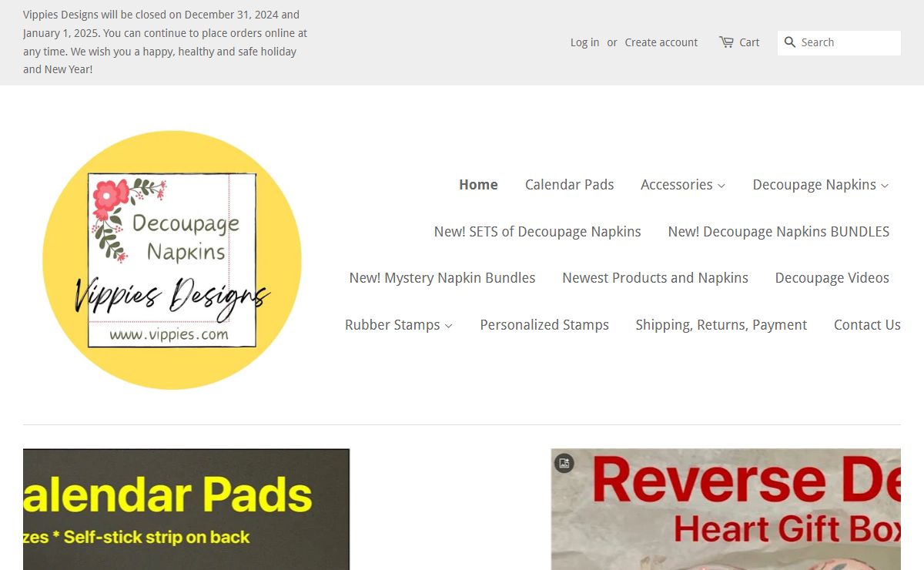Expand the Accessories dropdown arrow
924x570 pixels.
(x=721, y=186)
